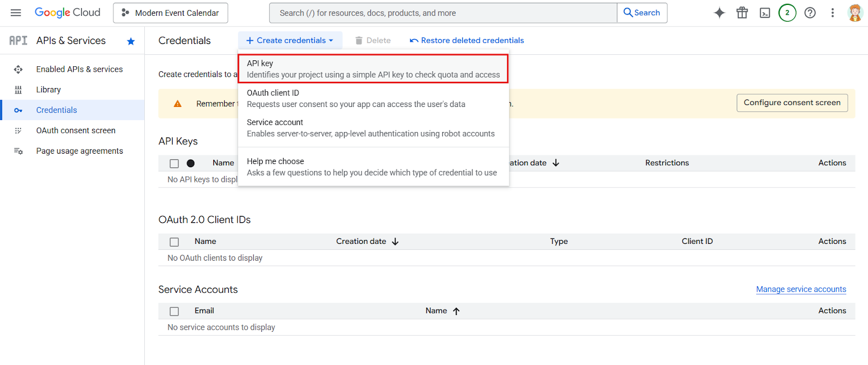Click Configure consent screen button

coord(792,103)
